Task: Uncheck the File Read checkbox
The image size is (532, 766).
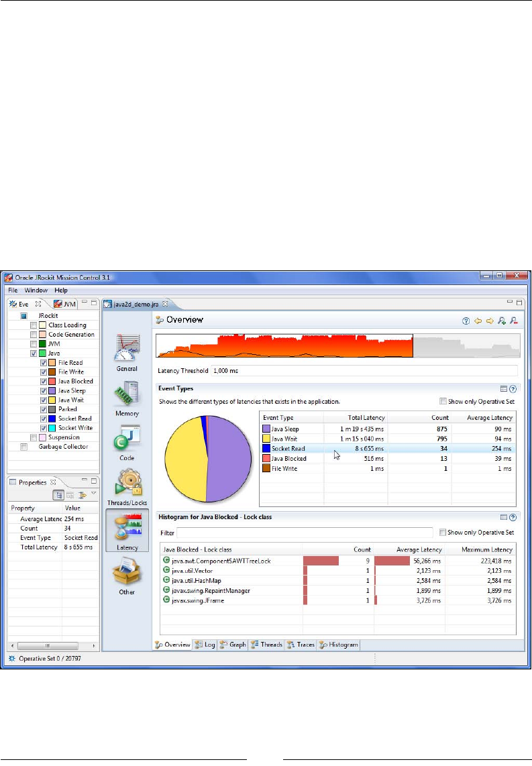Action: point(44,363)
